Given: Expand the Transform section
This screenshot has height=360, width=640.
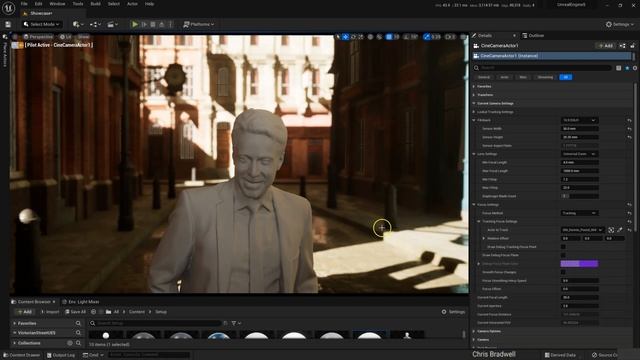Looking at the screenshot, I should 474,95.
